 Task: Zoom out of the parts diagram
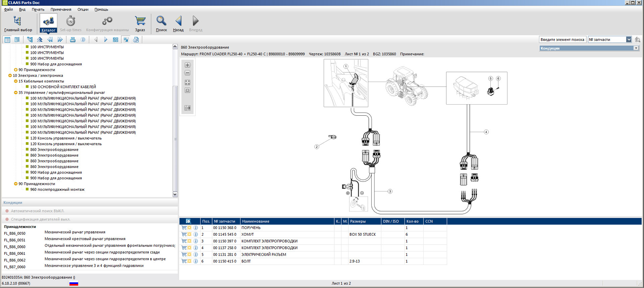[x=188, y=73]
